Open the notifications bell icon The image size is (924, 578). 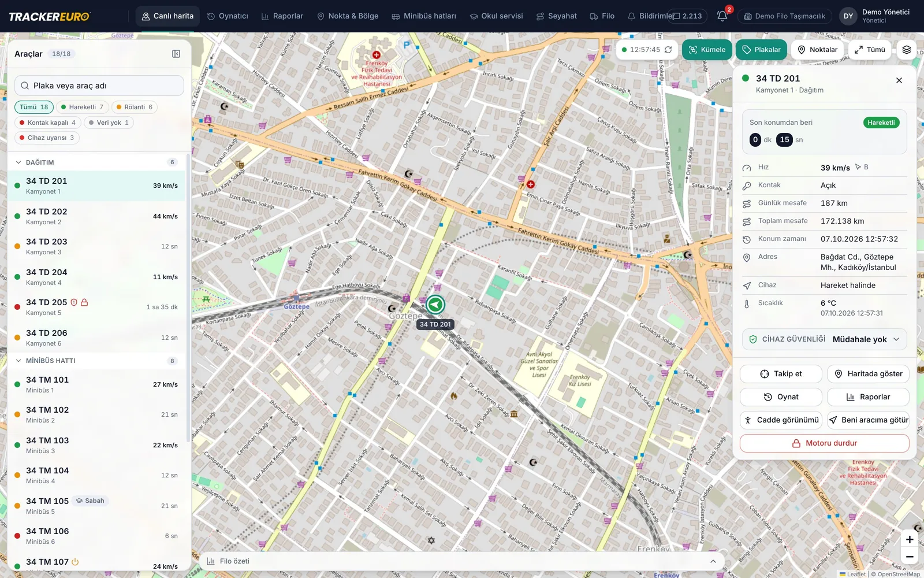722,16
